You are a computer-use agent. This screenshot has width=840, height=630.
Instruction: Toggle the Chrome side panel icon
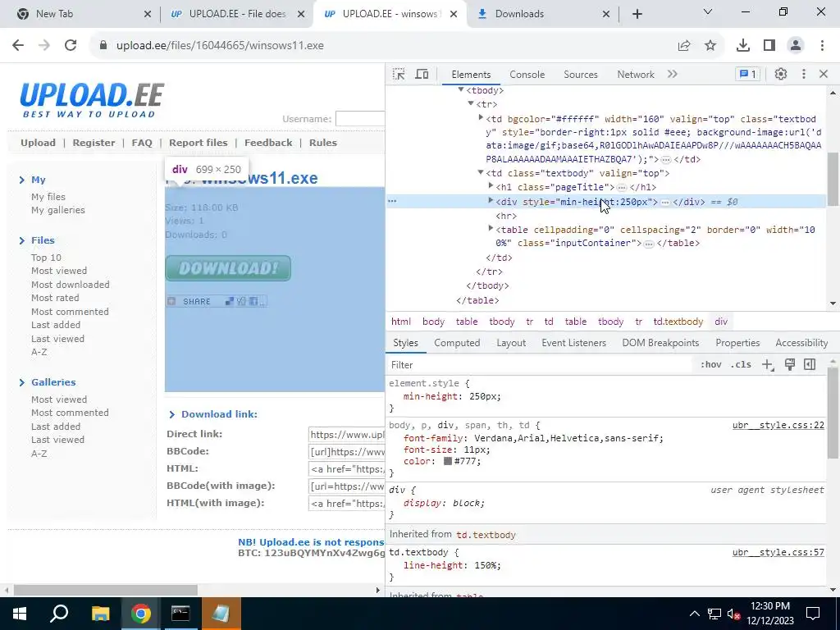tap(769, 46)
